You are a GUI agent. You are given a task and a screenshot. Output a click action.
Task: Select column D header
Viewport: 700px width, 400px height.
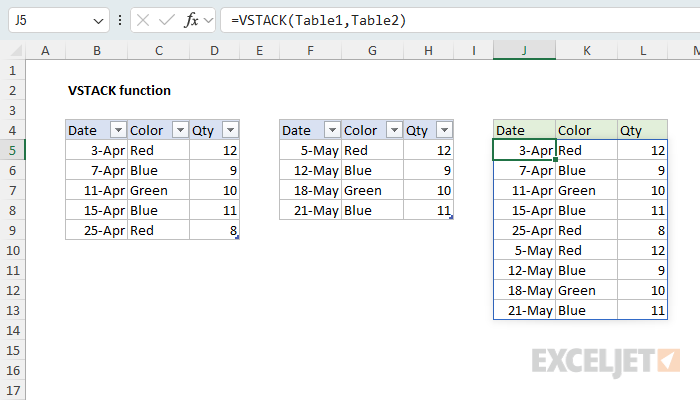click(215, 50)
